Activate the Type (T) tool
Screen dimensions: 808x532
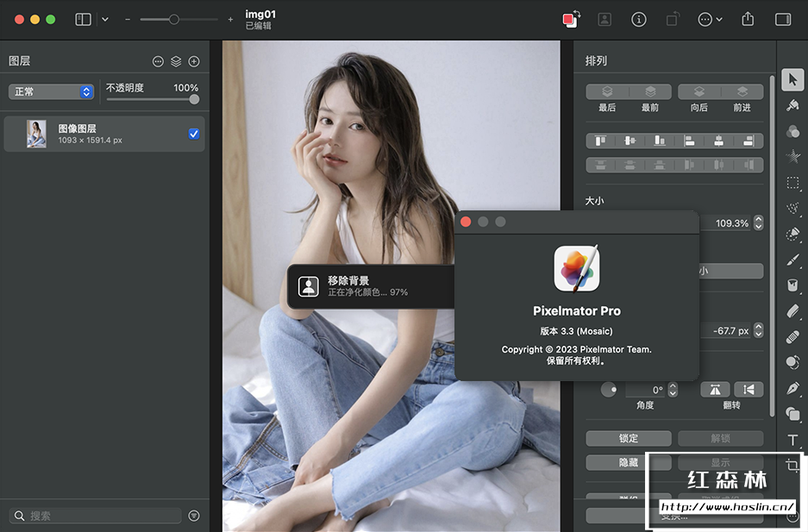pos(792,441)
